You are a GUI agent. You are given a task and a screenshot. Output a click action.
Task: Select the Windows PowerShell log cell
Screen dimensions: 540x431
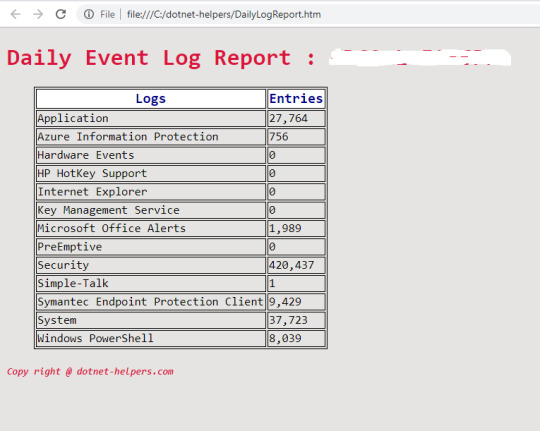click(151, 338)
